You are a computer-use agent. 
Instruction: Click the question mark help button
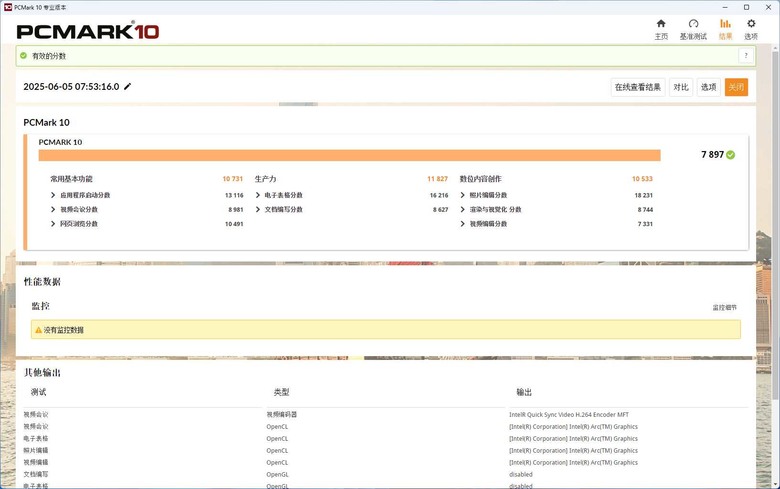[746, 56]
